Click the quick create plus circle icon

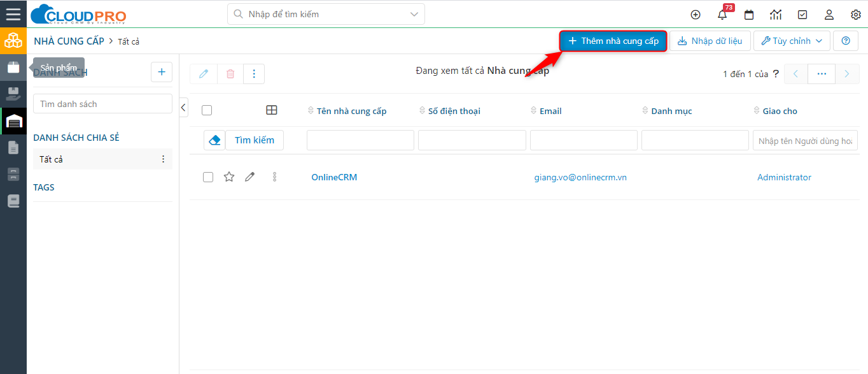coord(696,15)
